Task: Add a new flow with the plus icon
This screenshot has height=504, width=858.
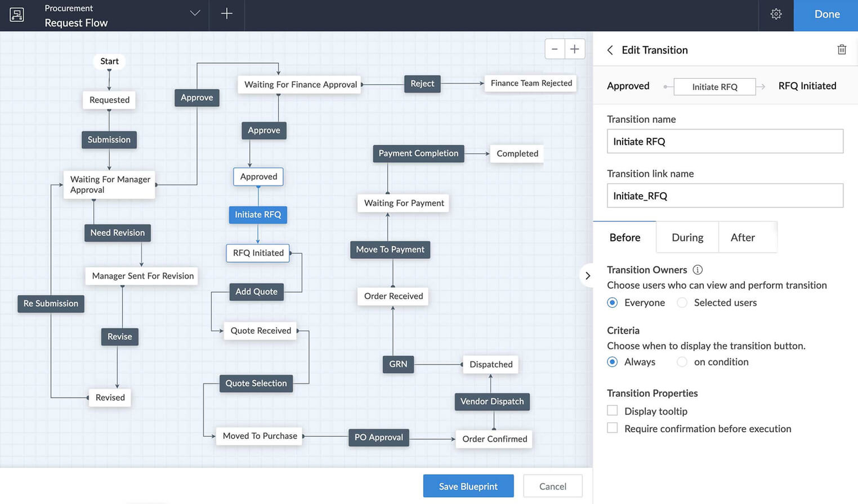Action: coord(226,14)
